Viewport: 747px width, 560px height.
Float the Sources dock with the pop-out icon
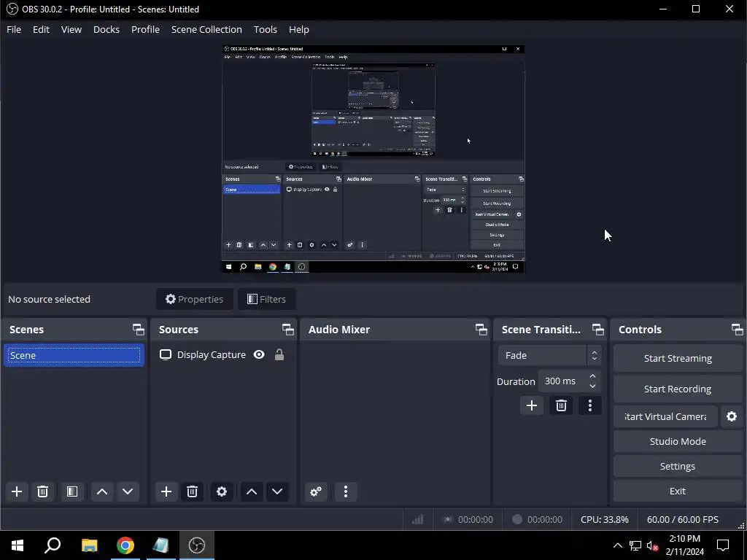[x=287, y=330]
